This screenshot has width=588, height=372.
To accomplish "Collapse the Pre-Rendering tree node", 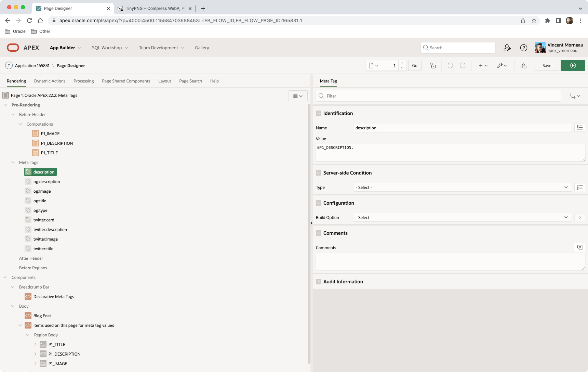I will click(x=5, y=105).
